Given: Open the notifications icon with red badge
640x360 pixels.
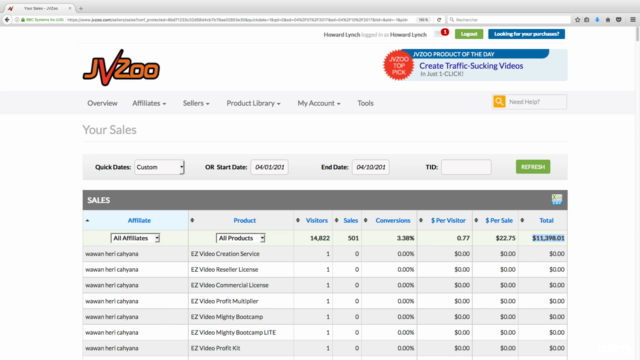Looking at the screenshot, I should (x=441, y=33).
